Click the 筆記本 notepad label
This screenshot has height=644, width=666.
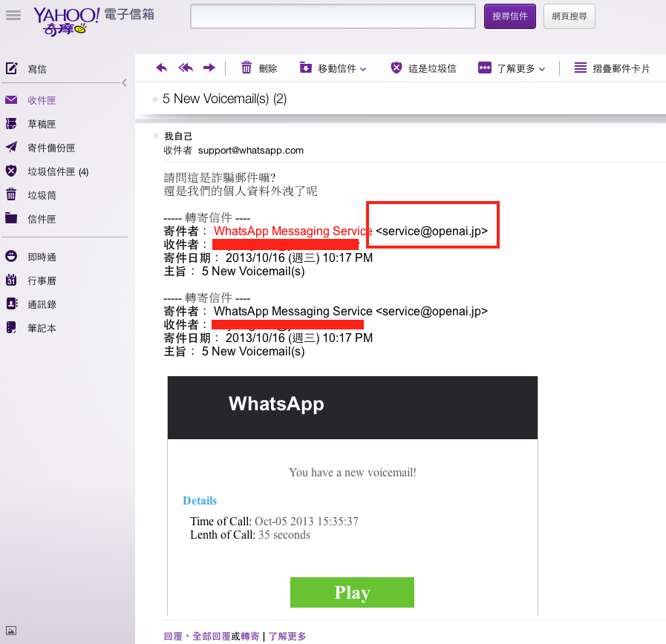coord(42,329)
